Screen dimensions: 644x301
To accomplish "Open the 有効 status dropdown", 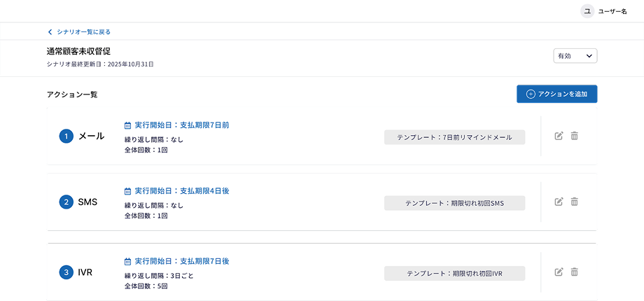I will pyautogui.click(x=575, y=56).
